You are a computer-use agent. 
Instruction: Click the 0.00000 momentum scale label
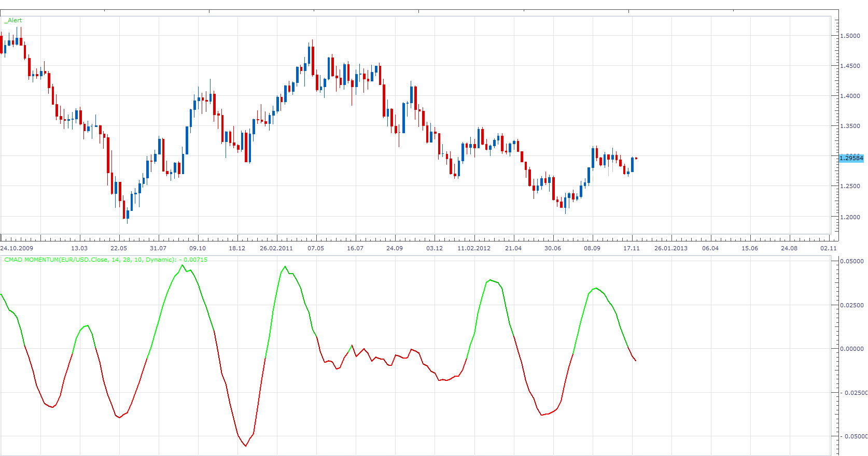(x=852, y=349)
